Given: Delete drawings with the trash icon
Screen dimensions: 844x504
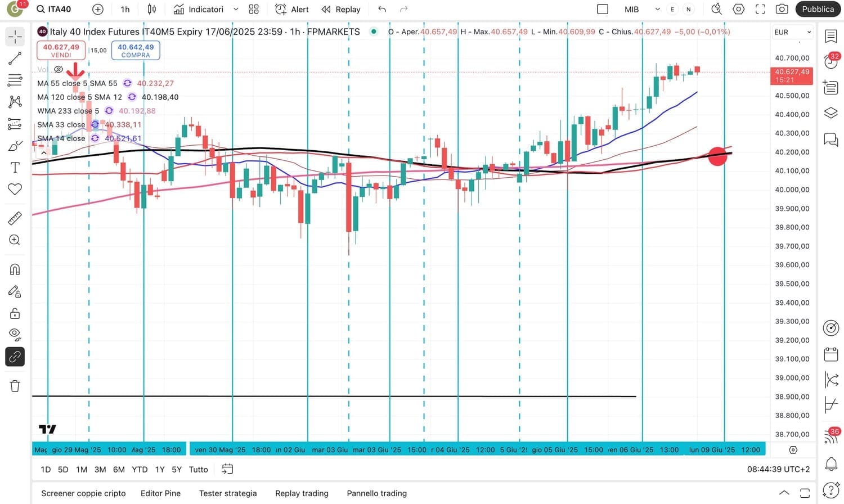Looking at the screenshot, I should pyautogui.click(x=15, y=386).
